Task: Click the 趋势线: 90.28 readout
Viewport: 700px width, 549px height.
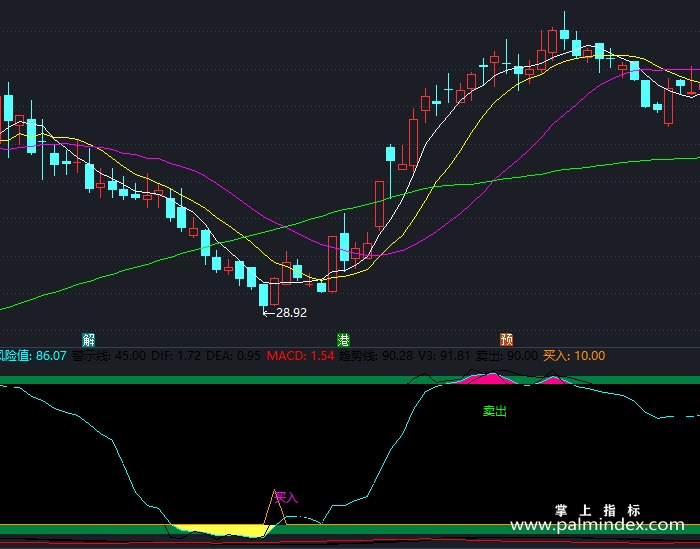Action: click(376, 356)
